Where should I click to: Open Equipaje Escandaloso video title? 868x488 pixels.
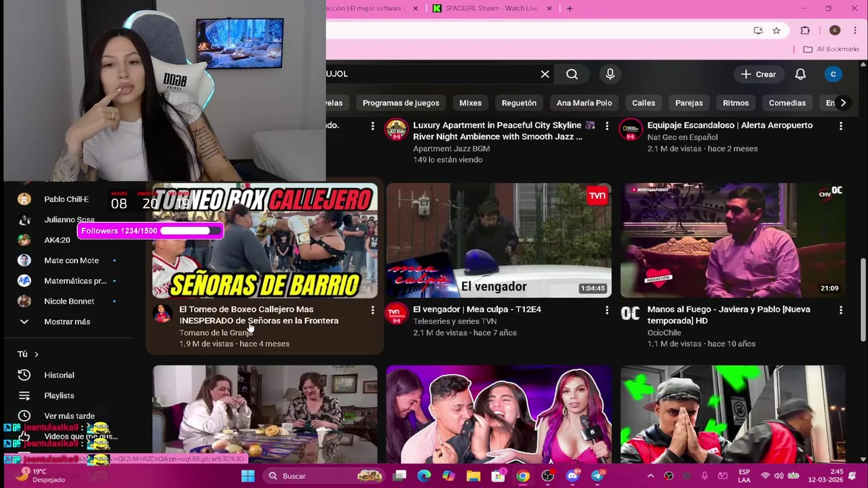click(x=730, y=125)
